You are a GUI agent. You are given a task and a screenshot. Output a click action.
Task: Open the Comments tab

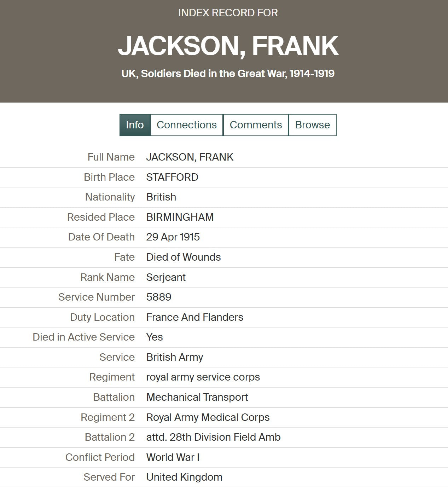(256, 125)
